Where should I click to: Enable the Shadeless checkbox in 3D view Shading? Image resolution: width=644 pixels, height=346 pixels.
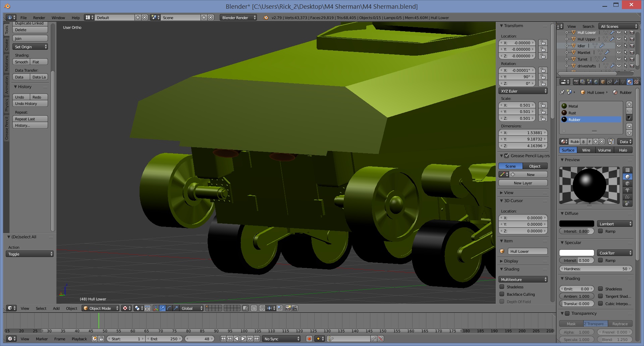pyautogui.click(x=502, y=287)
